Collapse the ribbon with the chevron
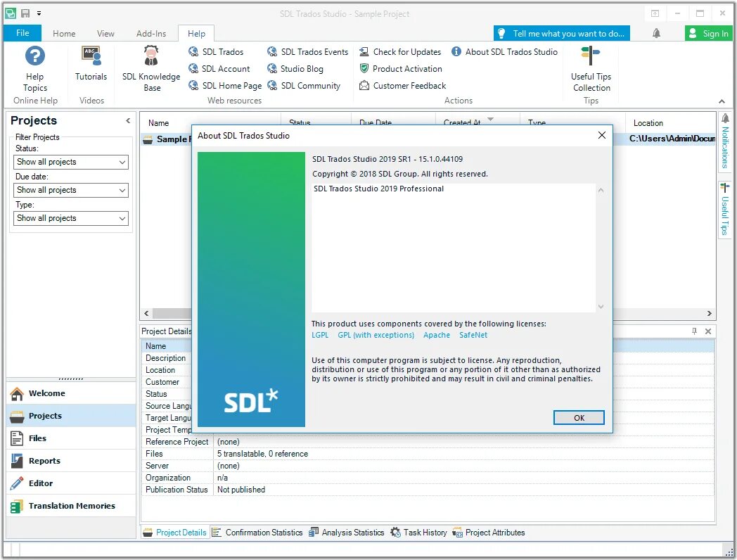This screenshot has width=737, height=560. pos(722,101)
